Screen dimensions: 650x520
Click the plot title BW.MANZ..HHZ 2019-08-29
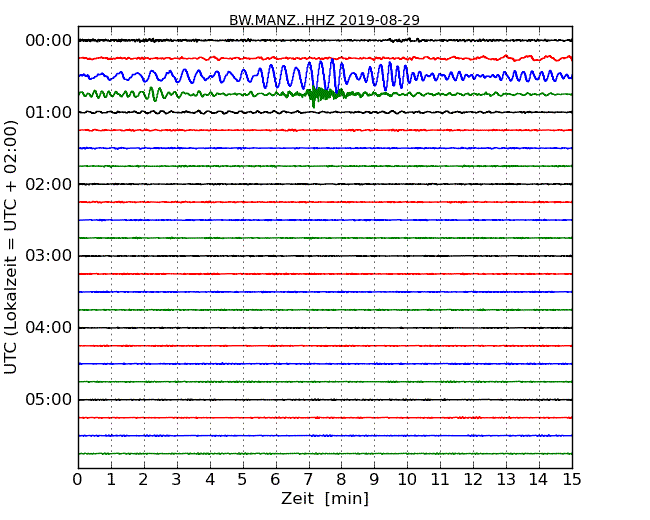[324, 20]
